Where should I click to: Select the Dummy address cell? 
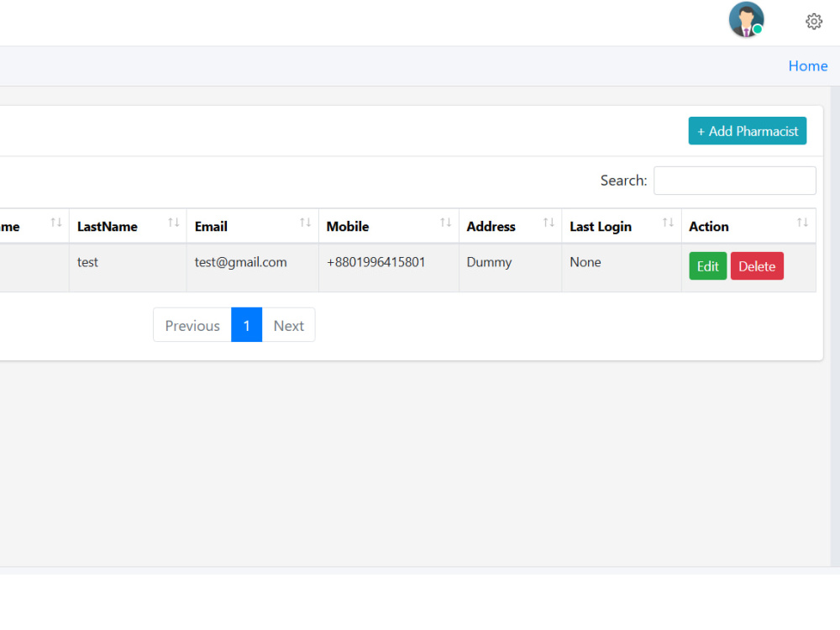[511, 268]
